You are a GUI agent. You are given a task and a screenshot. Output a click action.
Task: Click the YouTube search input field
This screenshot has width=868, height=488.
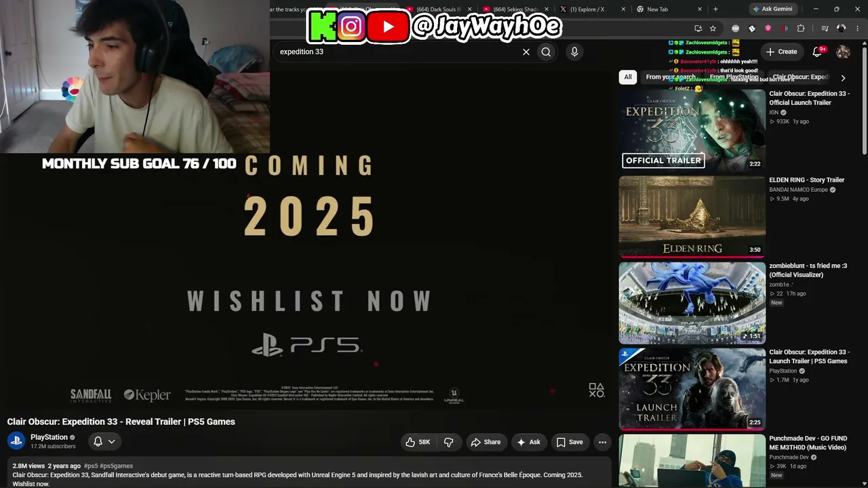pos(397,52)
